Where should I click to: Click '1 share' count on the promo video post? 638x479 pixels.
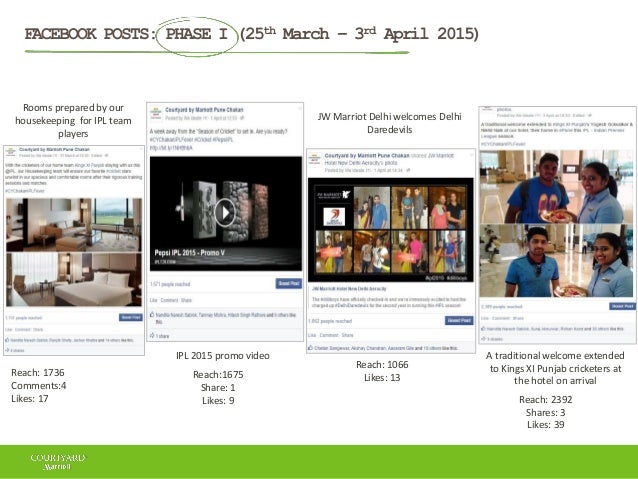(163, 336)
